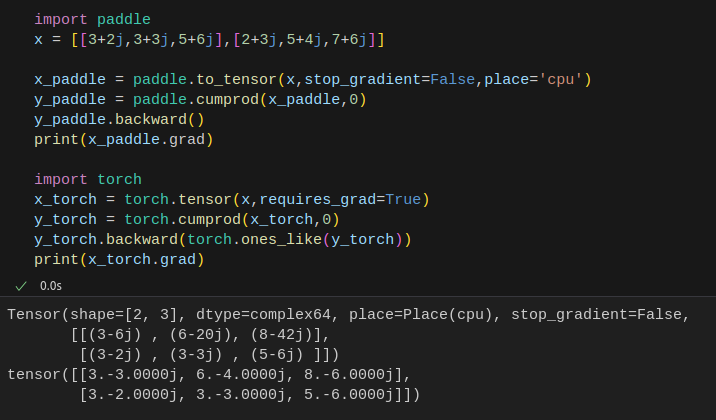Click the Tensor shape header output line

pyautogui.click(x=347, y=315)
